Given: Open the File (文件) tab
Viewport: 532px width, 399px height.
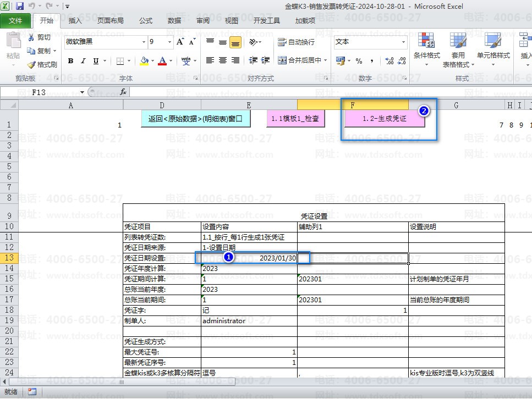Looking at the screenshot, I should pyautogui.click(x=15, y=21).
